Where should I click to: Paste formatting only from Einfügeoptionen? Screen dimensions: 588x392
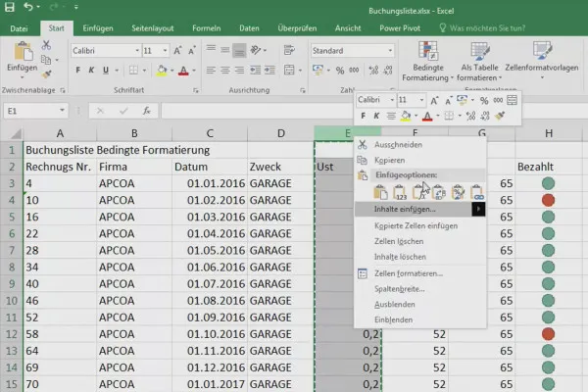click(458, 192)
